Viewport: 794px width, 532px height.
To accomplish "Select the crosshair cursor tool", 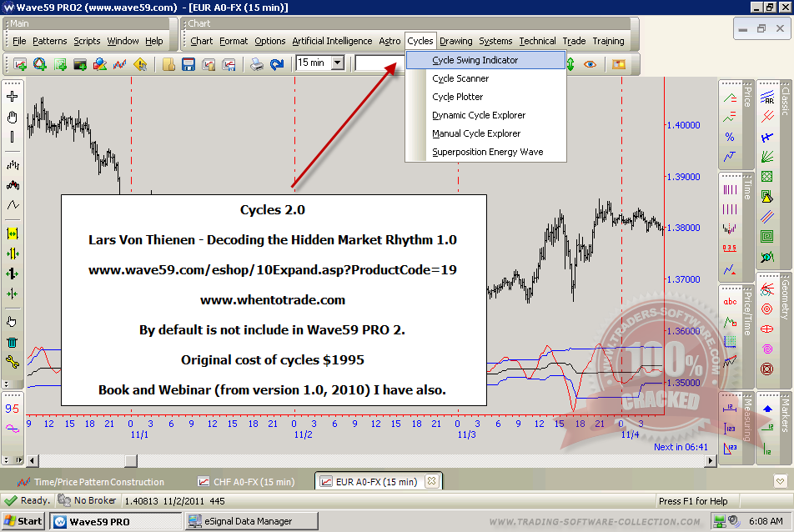I will point(12,97).
